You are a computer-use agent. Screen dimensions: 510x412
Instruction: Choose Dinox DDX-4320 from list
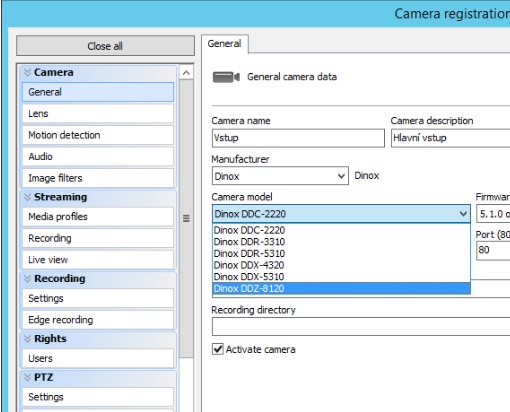(341, 265)
